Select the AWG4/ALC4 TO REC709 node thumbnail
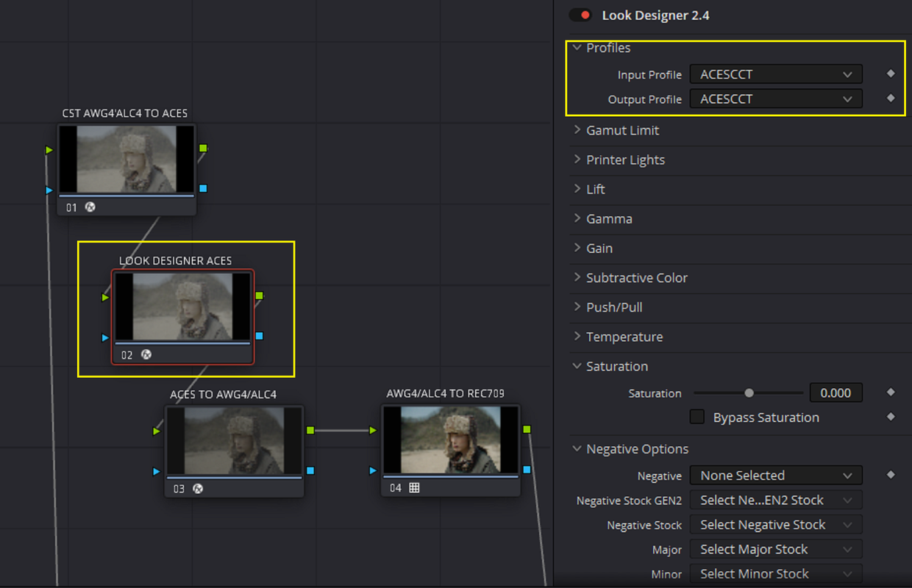 pyautogui.click(x=450, y=440)
